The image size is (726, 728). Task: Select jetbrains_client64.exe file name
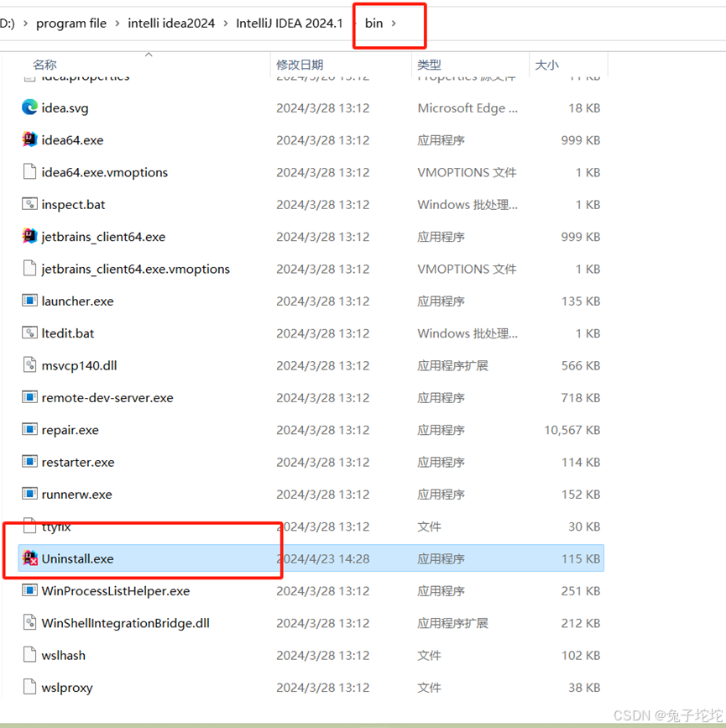103,236
